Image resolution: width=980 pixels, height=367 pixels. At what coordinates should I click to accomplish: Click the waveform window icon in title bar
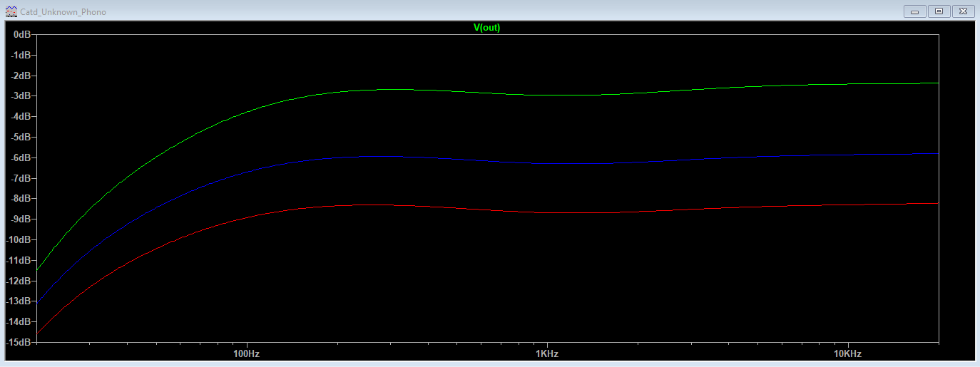coord(11,12)
